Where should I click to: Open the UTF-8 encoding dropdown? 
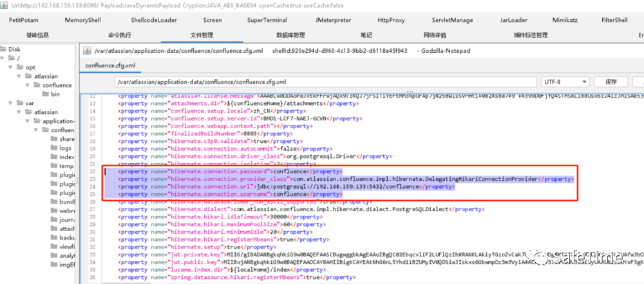[x=565, y=82]
